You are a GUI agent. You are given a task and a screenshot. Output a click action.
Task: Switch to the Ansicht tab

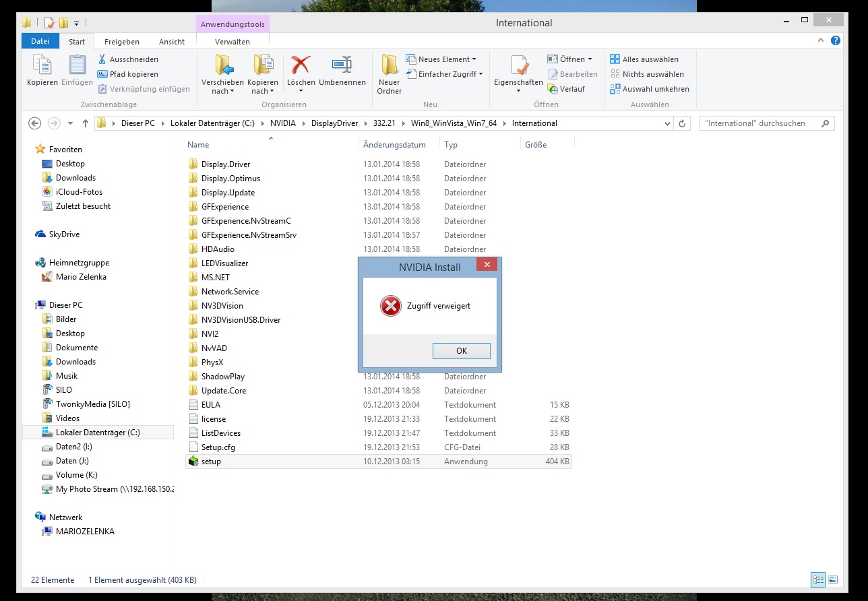click(x=172, y=41)
